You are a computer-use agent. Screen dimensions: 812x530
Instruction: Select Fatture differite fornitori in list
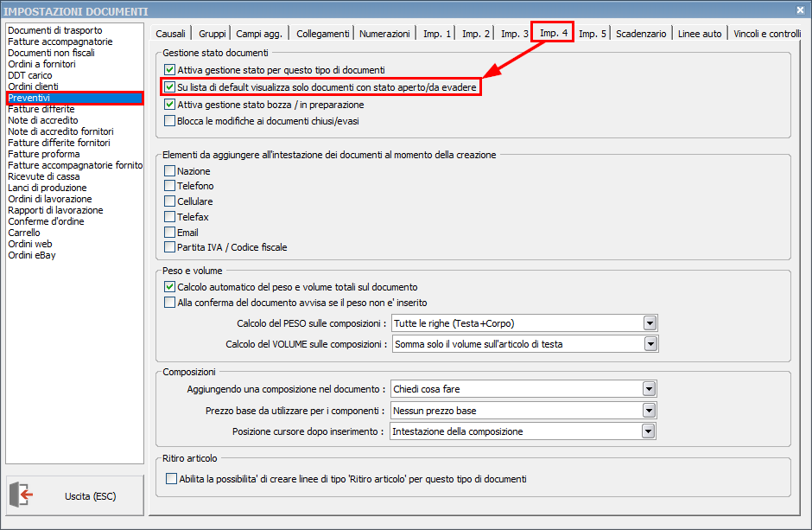74,143
